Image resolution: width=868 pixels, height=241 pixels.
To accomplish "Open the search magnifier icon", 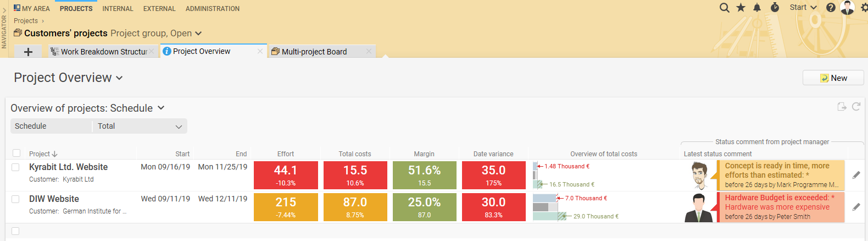I will (725, 8).
